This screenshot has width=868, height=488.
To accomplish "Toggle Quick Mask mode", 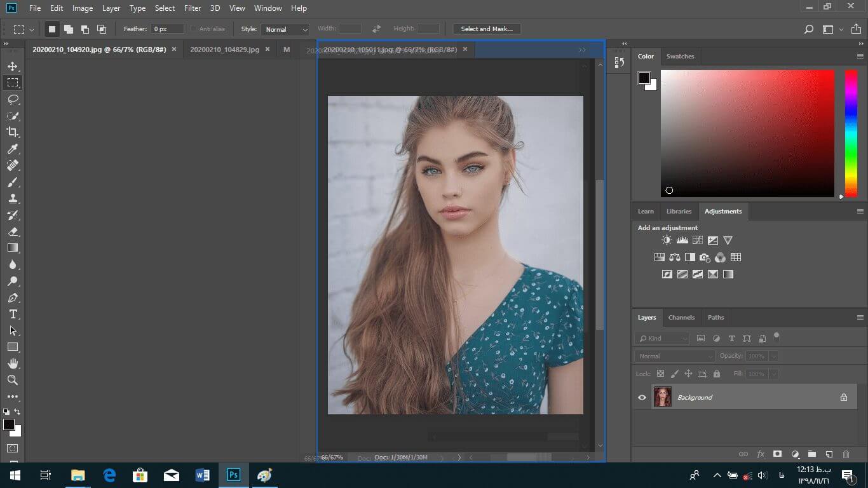I will [13, 448].
